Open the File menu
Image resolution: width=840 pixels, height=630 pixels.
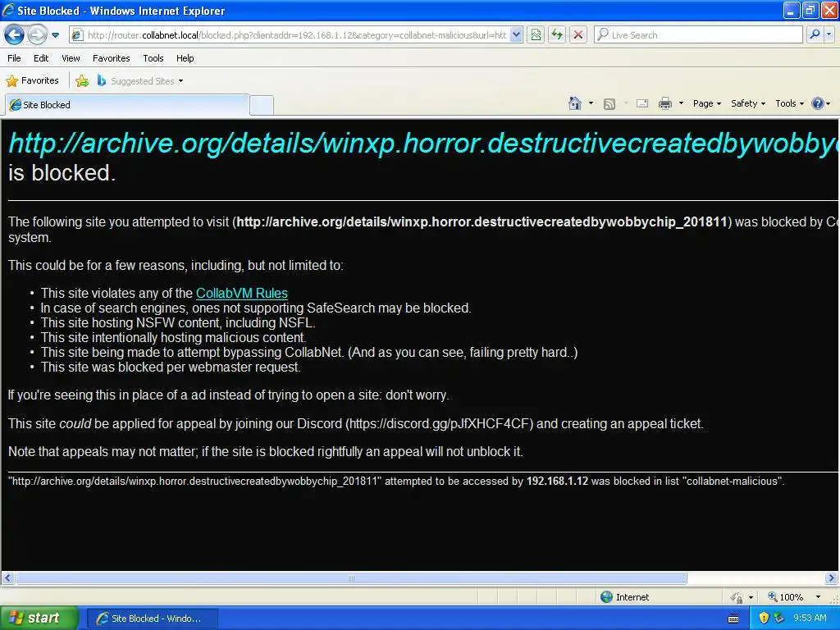(x=14, y=58)
